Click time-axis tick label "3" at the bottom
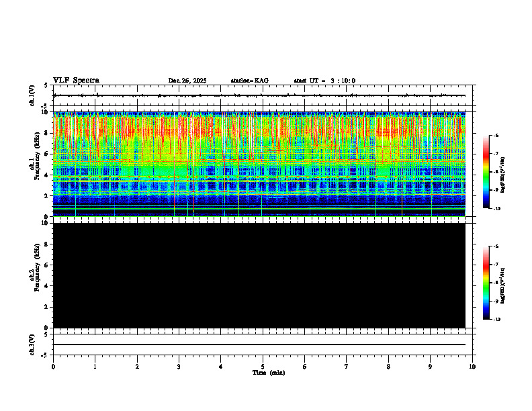The image size is (532, 411). (179, 367)
